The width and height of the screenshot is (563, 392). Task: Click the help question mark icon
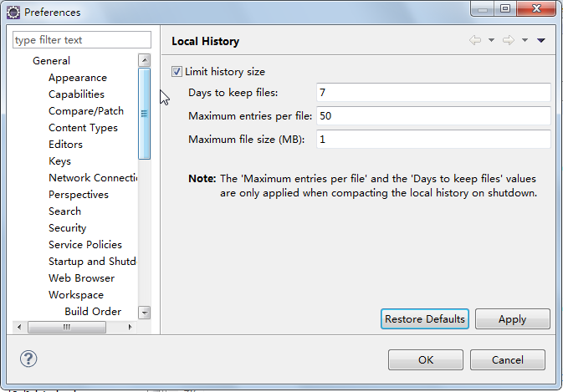[x=28, y=359]
